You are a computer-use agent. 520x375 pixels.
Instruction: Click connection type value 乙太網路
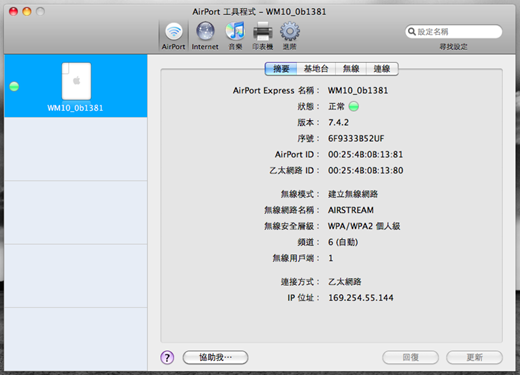point(345,282)
